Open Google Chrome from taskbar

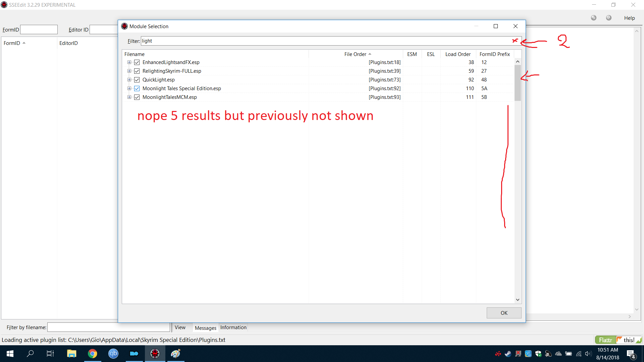(x=92, y=354)
